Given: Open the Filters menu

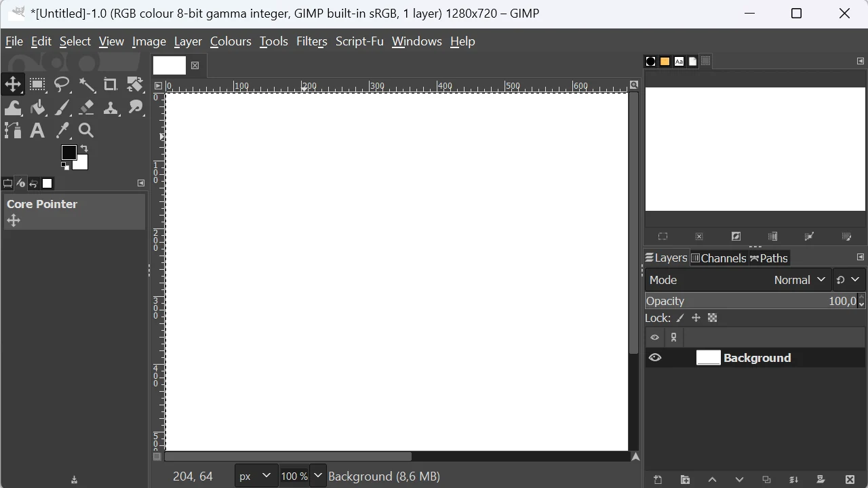Looking at the screenshot, I should point(312,41).
